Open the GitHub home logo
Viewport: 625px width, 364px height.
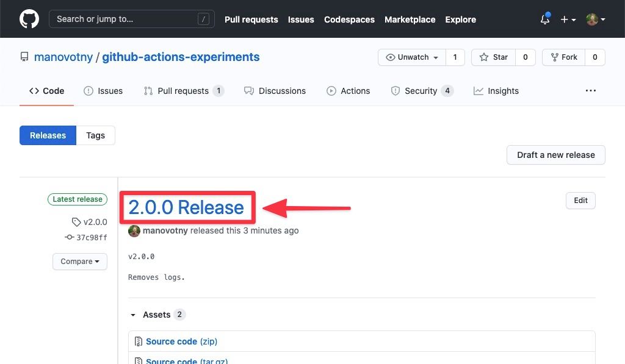pos(29,19)
